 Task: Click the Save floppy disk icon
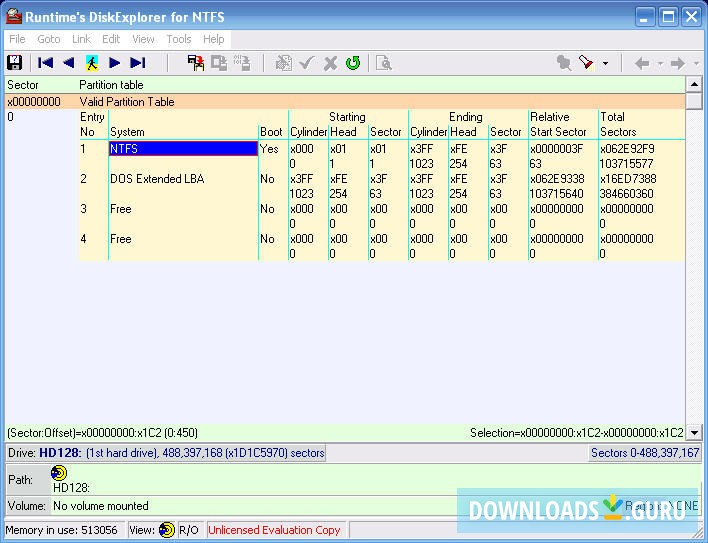click(15, 63)
